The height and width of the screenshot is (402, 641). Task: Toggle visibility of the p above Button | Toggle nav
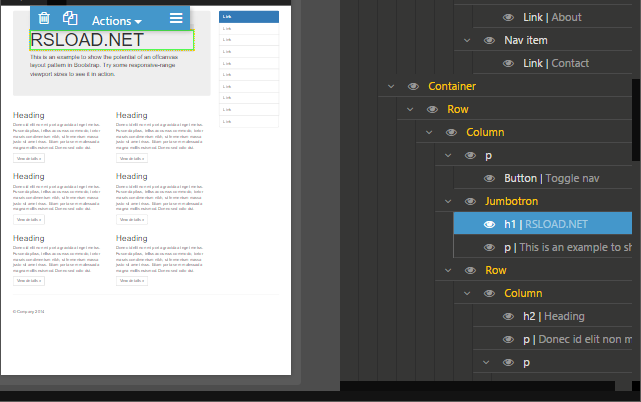click(470, 155)
